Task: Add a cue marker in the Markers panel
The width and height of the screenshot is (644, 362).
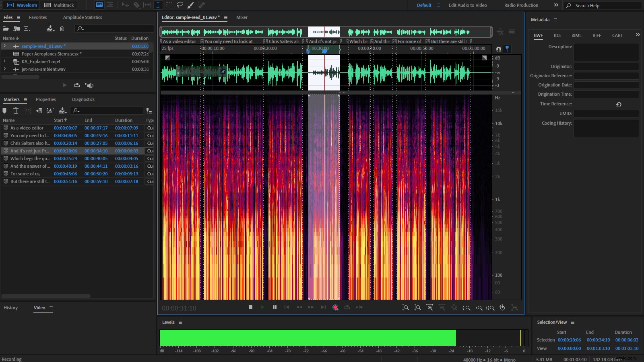Action: click(5, 111)
